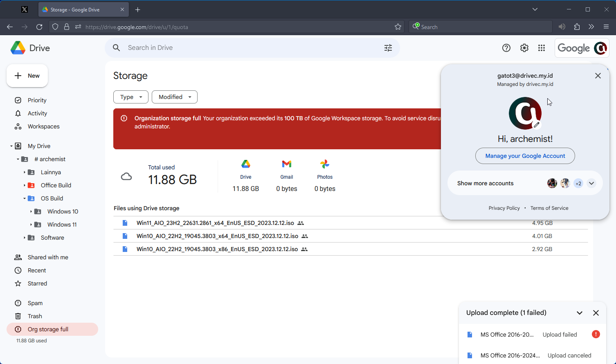Bookmark this page with star icon
This screenshot has height=364, width=616.
pos(398,27)
